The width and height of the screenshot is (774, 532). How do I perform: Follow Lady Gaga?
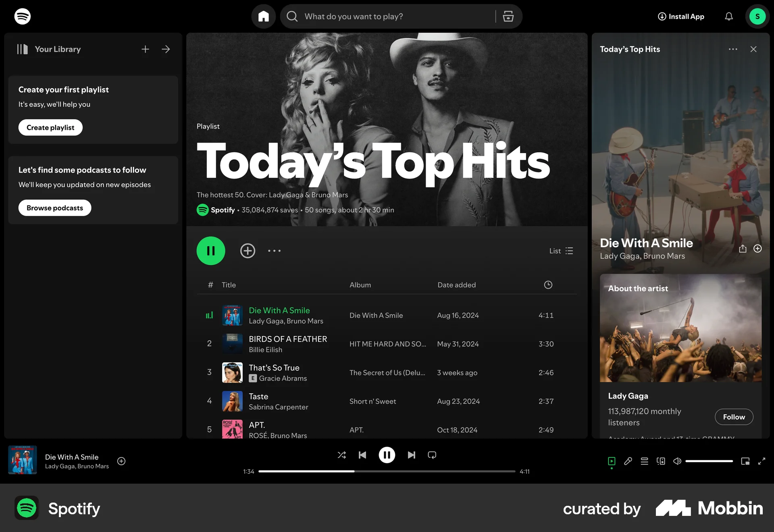[734, 417]
